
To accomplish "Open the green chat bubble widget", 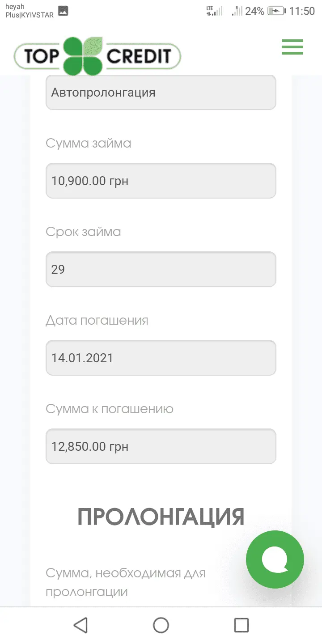I will tap(275, 559).
